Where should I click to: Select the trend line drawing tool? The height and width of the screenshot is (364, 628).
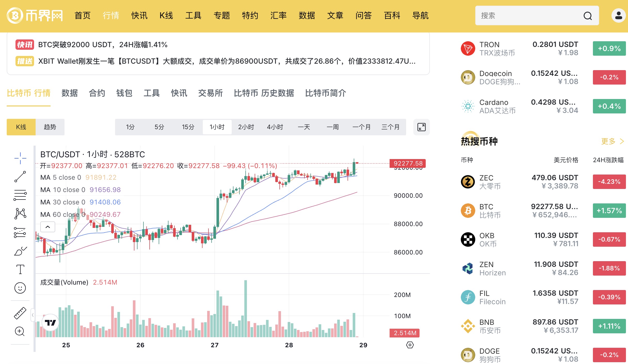20,177
